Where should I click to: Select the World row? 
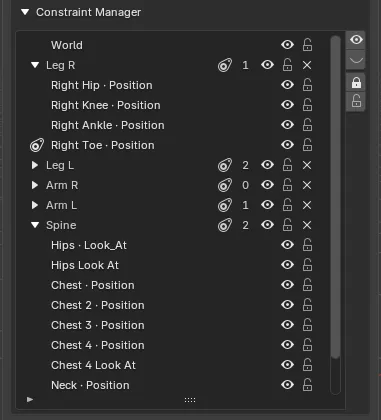tap(173, 45)
